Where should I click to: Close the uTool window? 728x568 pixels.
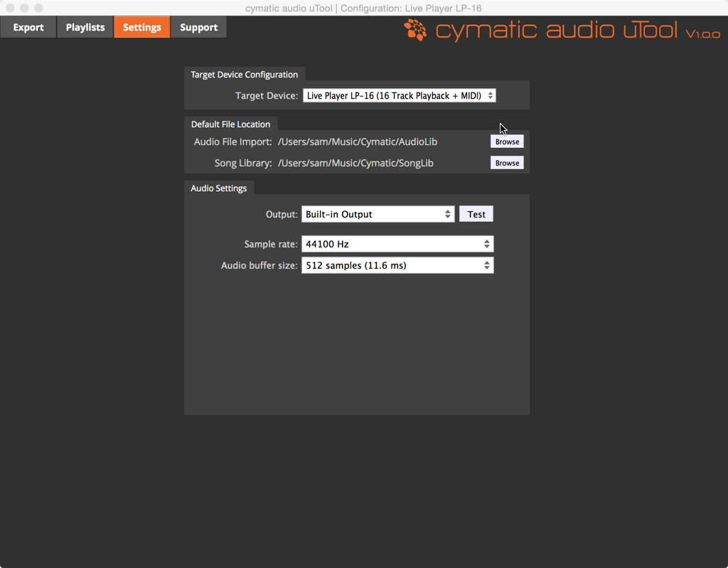point(10,8)
